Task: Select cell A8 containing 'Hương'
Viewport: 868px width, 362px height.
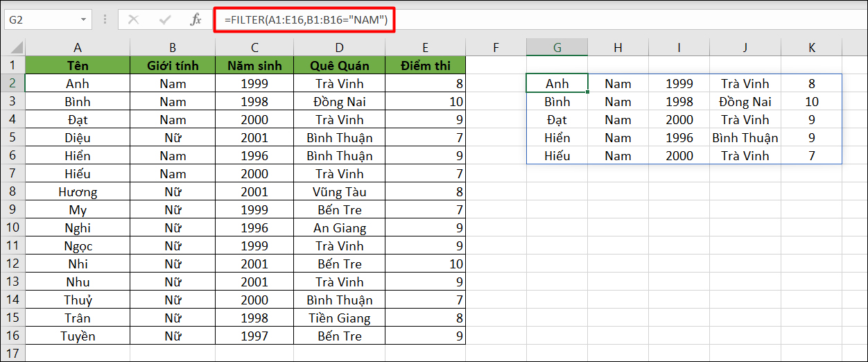Action: coord(78,191)
